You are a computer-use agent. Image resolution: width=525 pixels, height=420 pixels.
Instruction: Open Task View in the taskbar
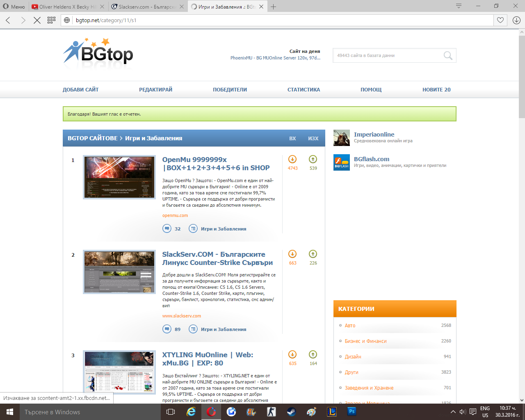[171, 412]
